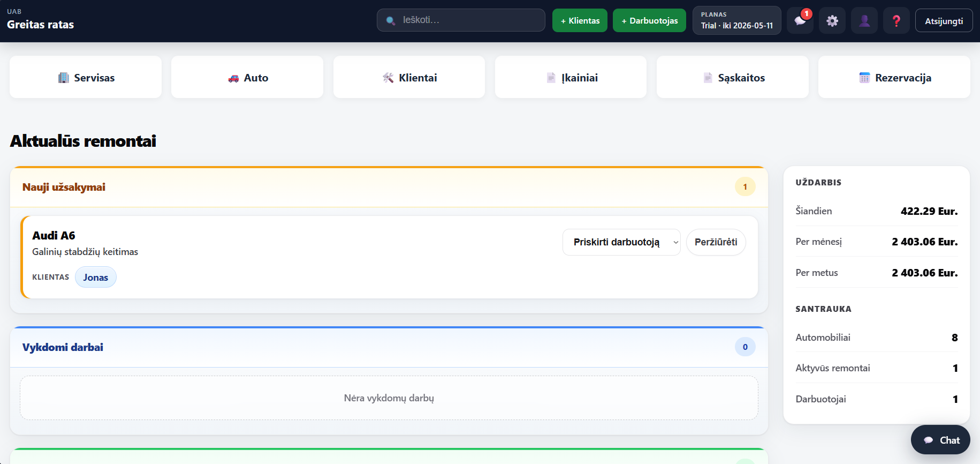Add a new worker with + Darbuotojas
Viewport: 980px width, 464px height.
(x=649, y=20)
